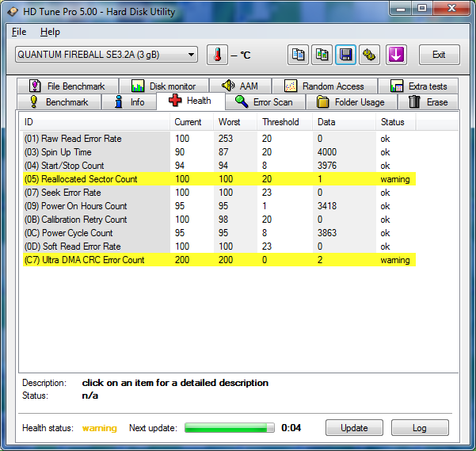Click the Log button
This screenshot has height=451, width=476.
[420, 428]
